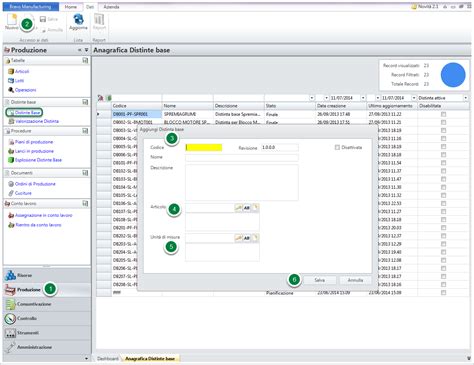Click the clear-filter icon above the Codice column
The image size is (474, 365).
100,98
